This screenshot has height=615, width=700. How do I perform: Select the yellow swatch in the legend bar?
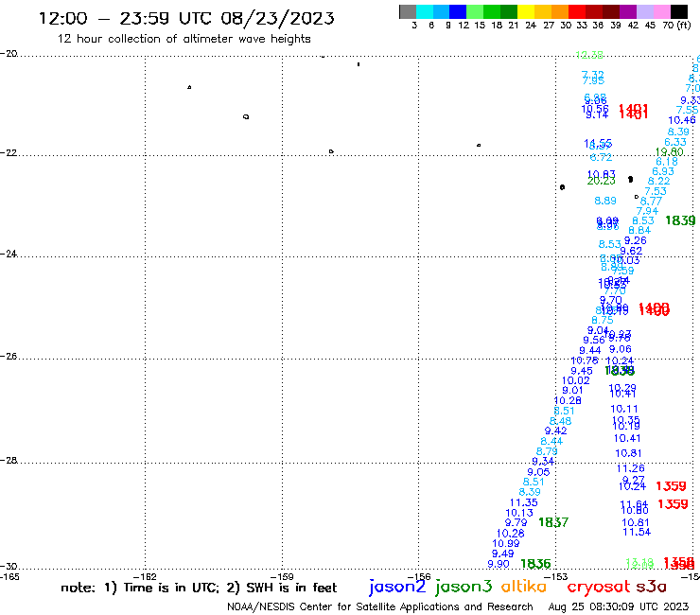click(x=526, y=11)
